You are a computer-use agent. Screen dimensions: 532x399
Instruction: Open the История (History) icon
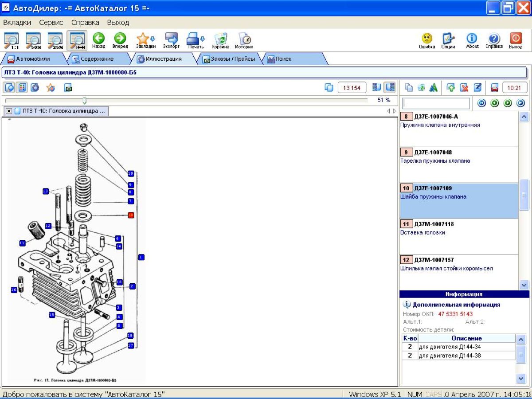(244, 39)
